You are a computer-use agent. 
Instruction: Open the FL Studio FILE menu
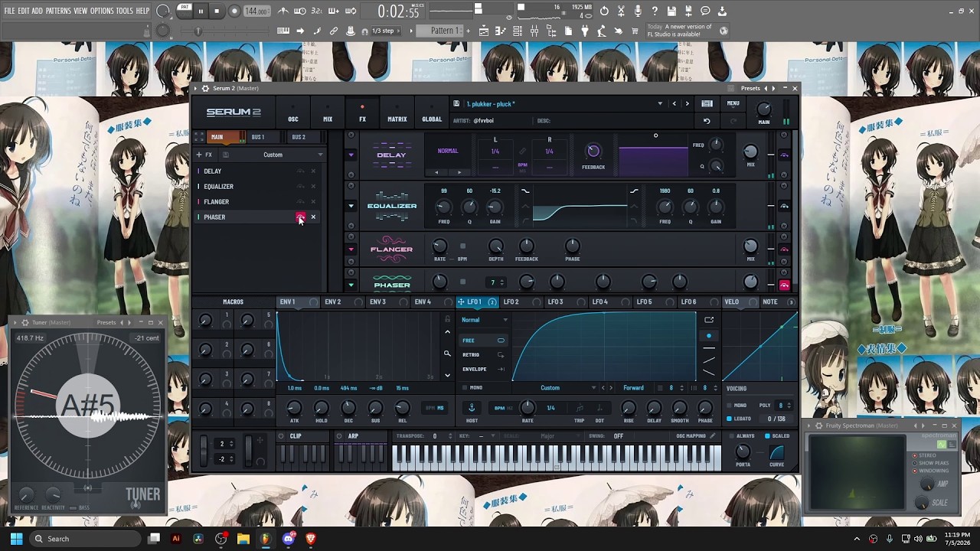(9, 11)
